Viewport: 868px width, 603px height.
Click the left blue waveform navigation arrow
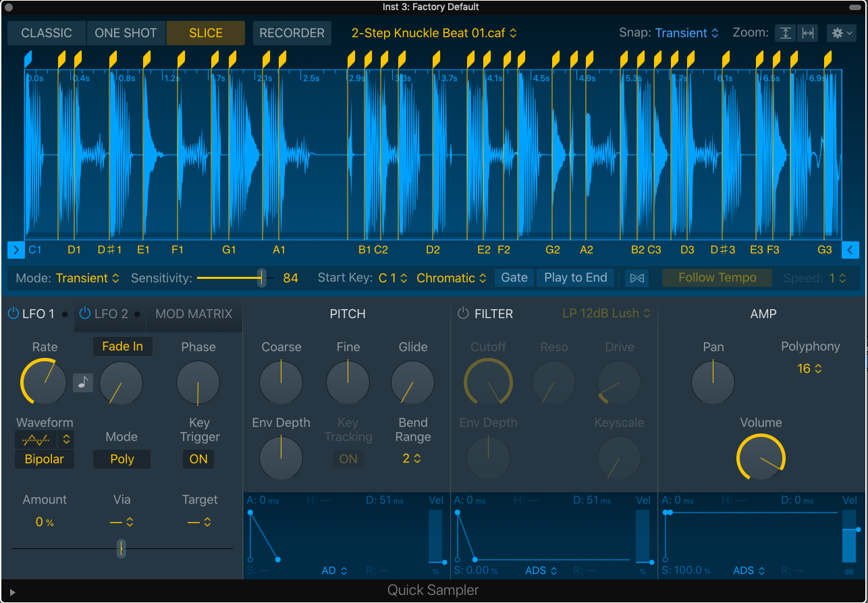16,250
